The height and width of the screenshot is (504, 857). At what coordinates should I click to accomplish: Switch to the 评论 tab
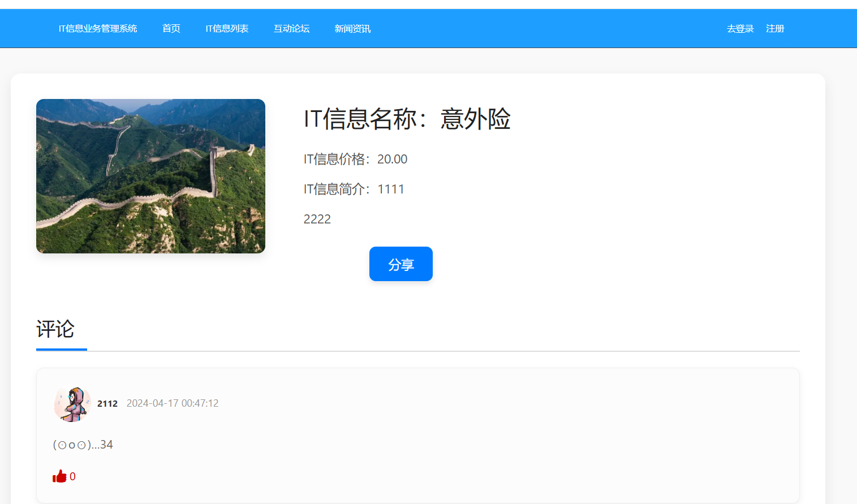click(55, 329)
